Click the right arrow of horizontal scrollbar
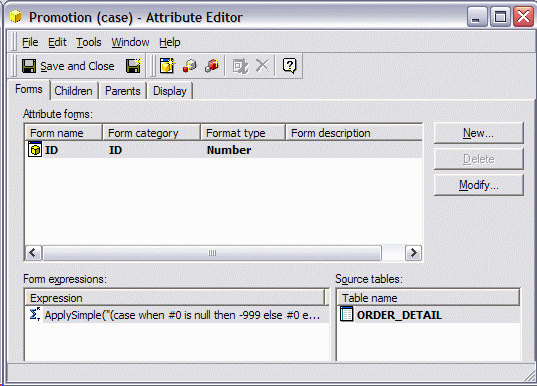The width and height of the screenshot is (537, 386). click(413, 253)
